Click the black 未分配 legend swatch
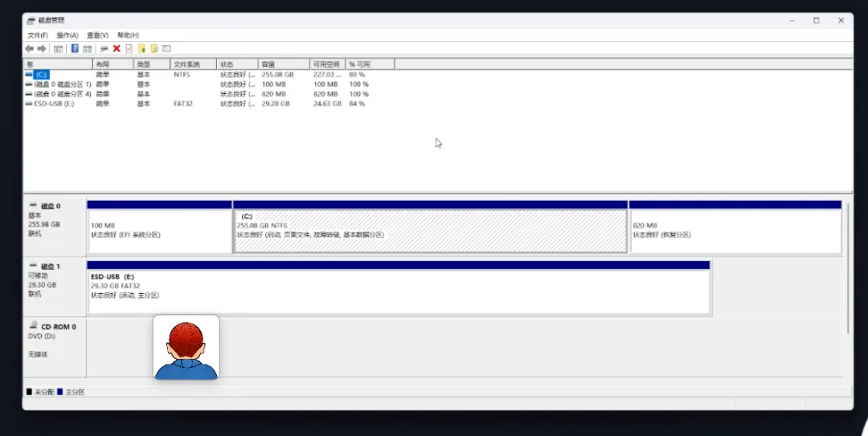The width and height of the screenshot is (868, 436). point(30,392)
